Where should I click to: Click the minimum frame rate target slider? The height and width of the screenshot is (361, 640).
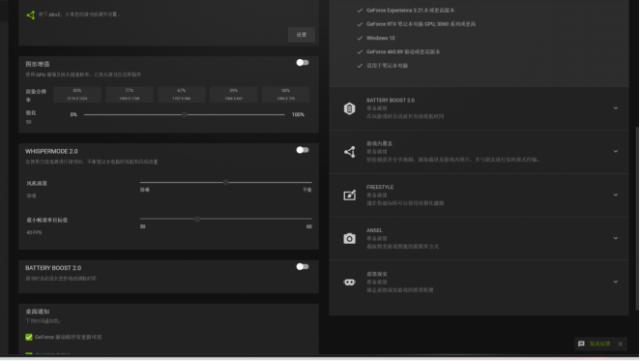point(226,219)
